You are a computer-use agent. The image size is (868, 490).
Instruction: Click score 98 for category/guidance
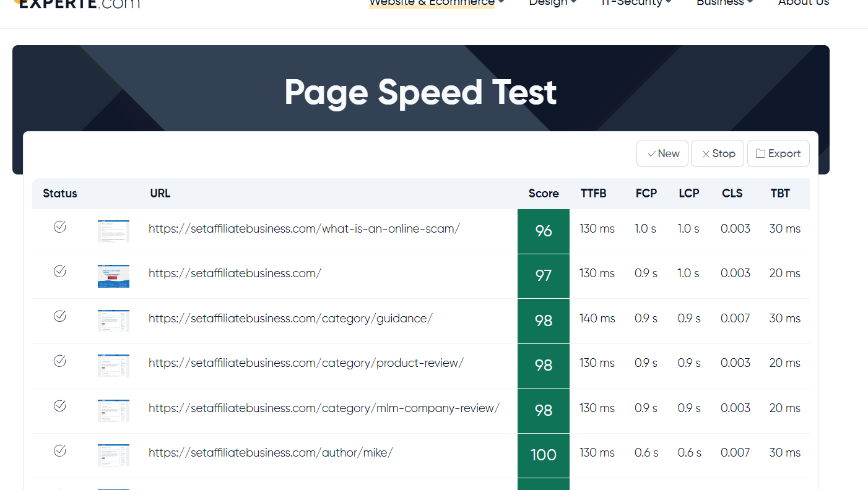544,321
